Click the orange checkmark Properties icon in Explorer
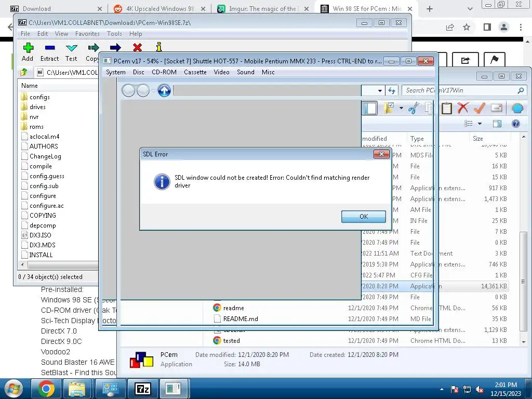Image resolution: width=532 pixels, height=399 pixels. click(480, 108)
